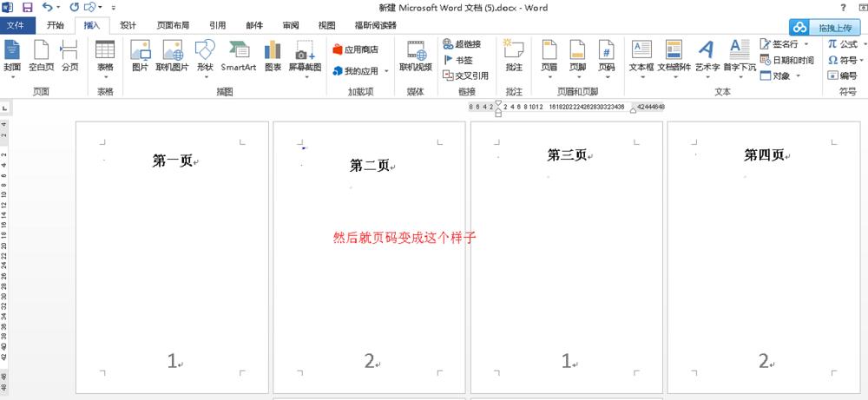
Task: Open the 邮件 ribbon tab
Action: tap(254, 25)
